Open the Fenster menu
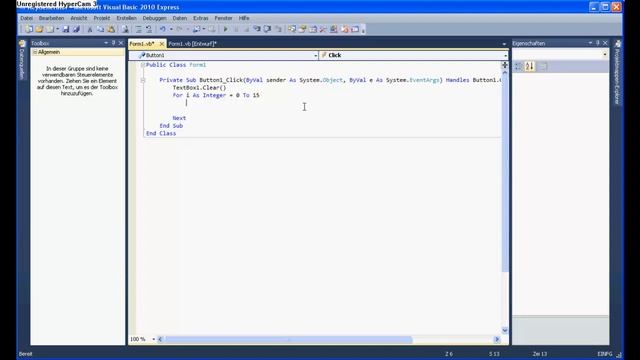This screenshot has width=640, height=360. [x=223, y=18]
